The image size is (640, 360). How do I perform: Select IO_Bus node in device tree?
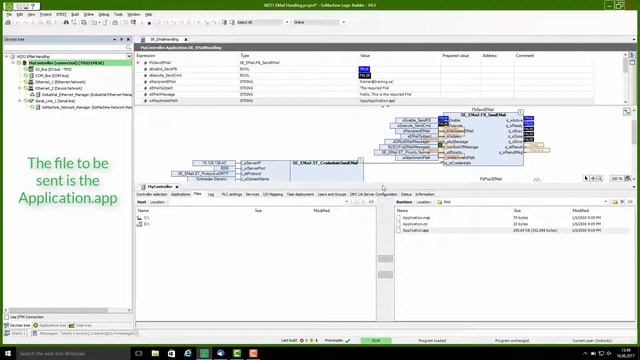pyautogui.click(x=53, y=69)
